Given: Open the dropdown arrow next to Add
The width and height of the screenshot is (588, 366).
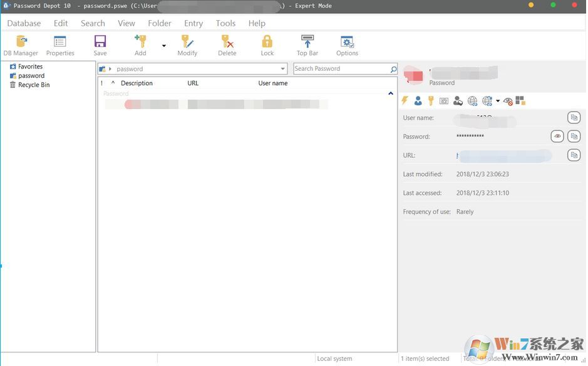Looking at the screenshot, I should (x=163, y=45).
